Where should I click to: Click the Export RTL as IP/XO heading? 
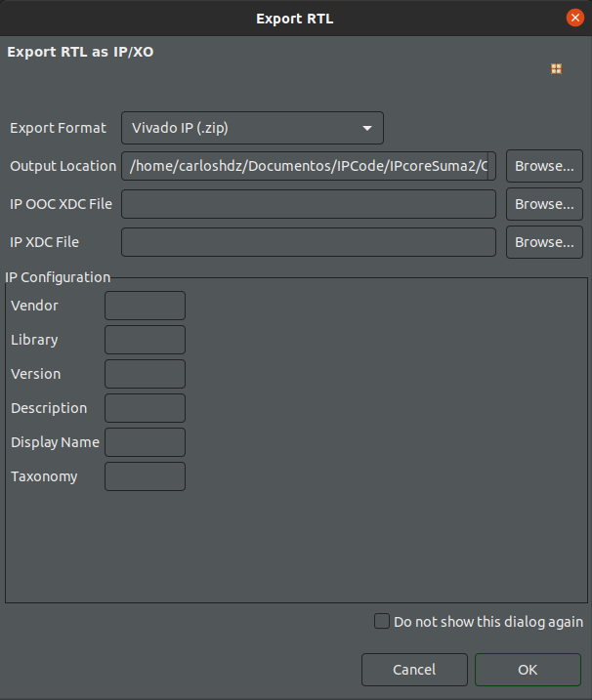pos(80,52)
